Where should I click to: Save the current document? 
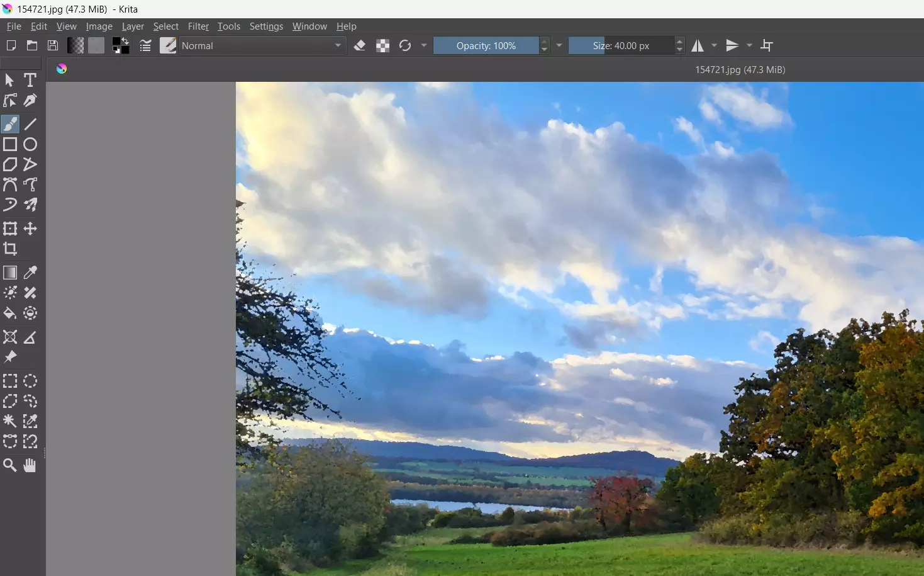pos(53,45)
